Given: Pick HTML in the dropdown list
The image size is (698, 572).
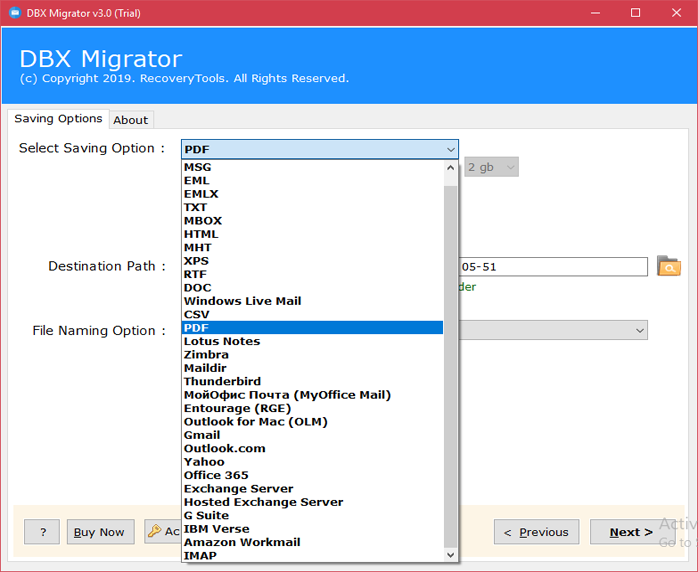Looking at the screenshot, I should click(x=312, y=234).
